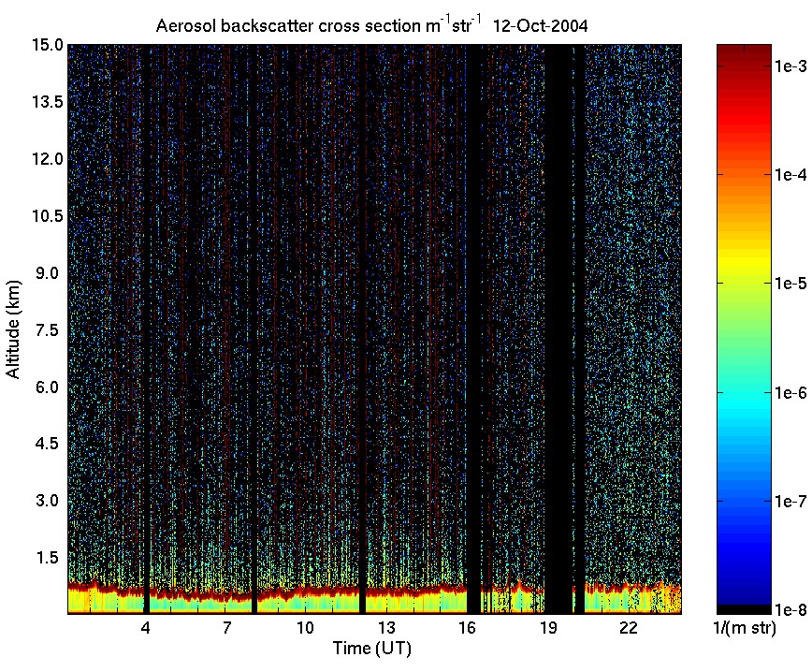Click the time tick label 19
The width and height of the screenshot is (812, 672).
[548, 628]
